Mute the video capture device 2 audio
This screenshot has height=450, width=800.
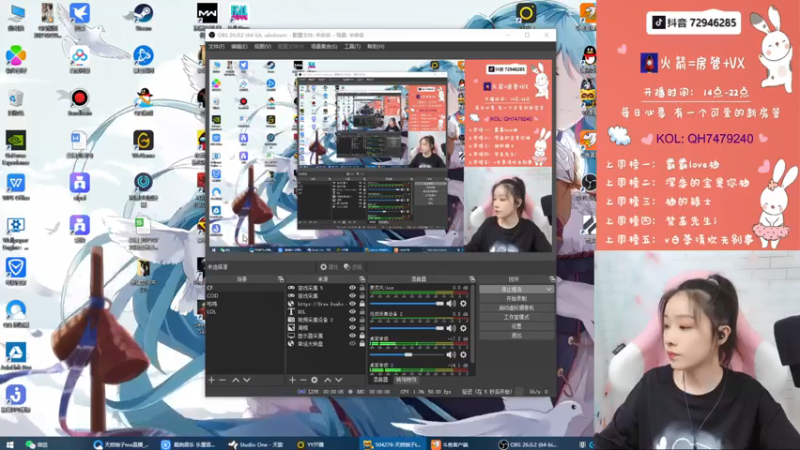tap(451, 329)
